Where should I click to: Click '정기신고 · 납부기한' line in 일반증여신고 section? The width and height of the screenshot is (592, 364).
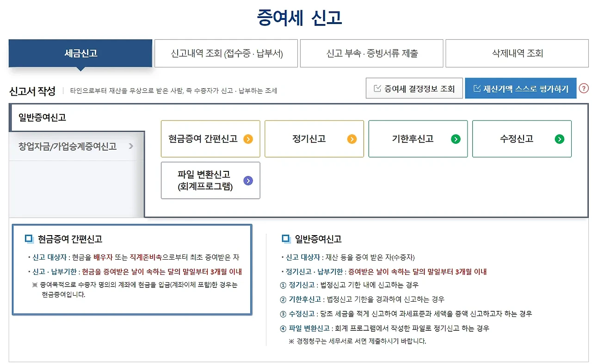[x=384, y=272]
